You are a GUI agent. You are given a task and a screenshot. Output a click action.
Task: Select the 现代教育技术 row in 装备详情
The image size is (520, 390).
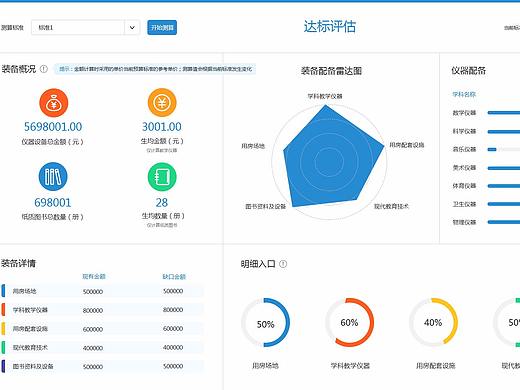(x=102, y=347)
